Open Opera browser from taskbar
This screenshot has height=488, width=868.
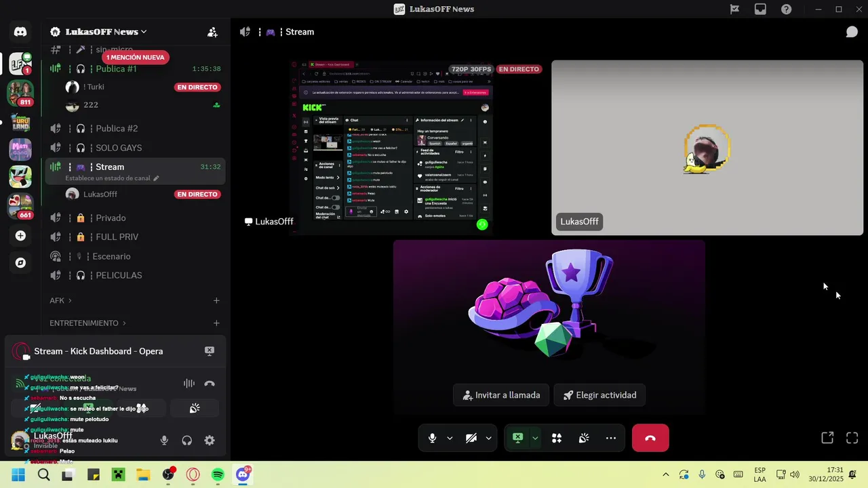(x=193, y=474)
